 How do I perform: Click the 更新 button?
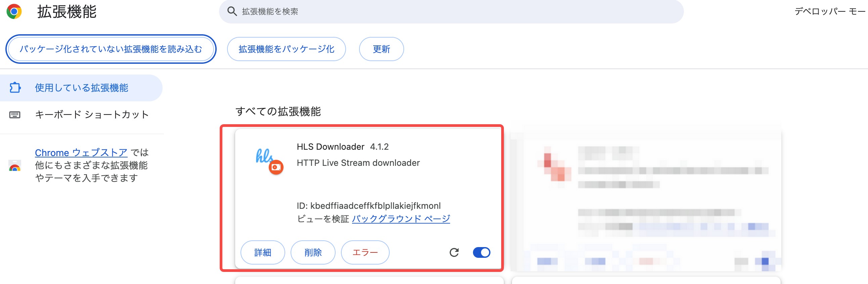click(x=382, y=49)
